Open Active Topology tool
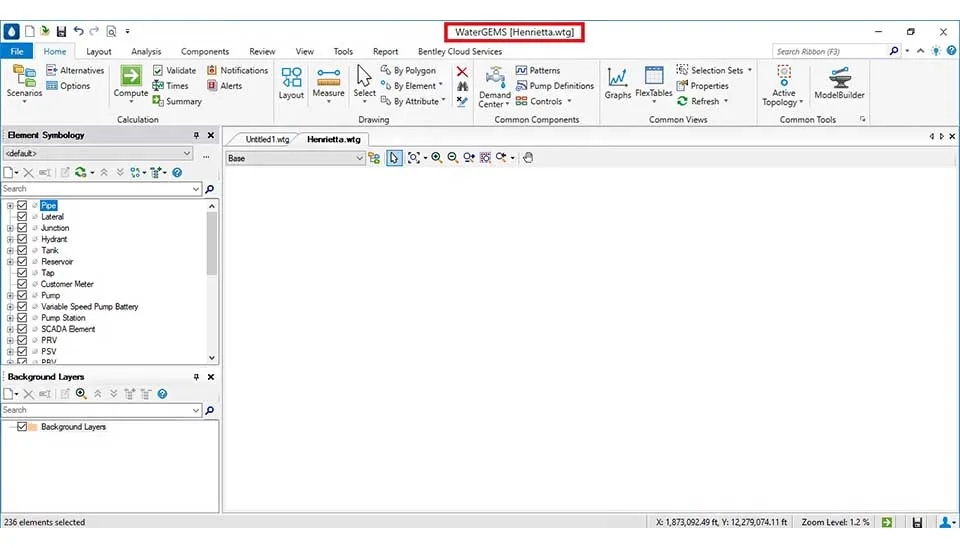960x548 pixels. pyautogui.click(x=783, y=86)
